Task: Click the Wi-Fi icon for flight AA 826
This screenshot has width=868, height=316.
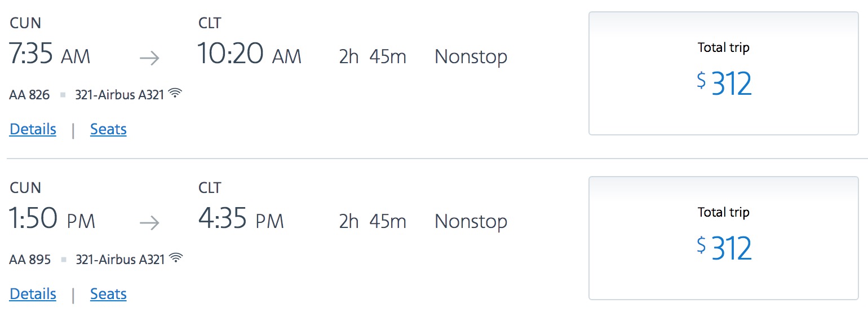Action: click(x=176, y=94)
